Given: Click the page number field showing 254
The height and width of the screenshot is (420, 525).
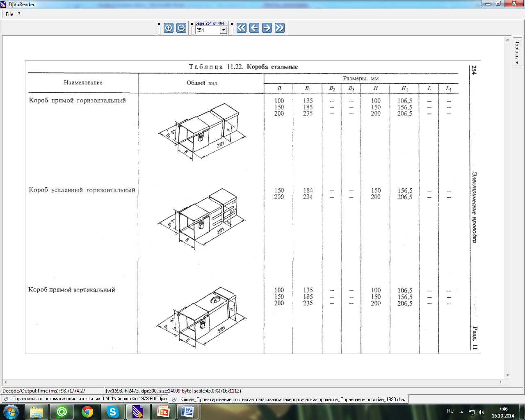Looking at the screenshot, I should [208, 30].
